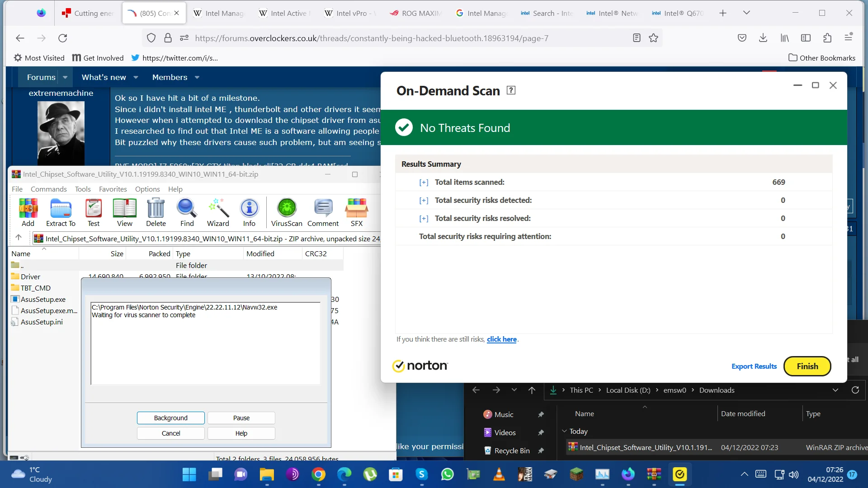Reload the Firefox page
Screen dimensions: 868x488
[63, 38]
